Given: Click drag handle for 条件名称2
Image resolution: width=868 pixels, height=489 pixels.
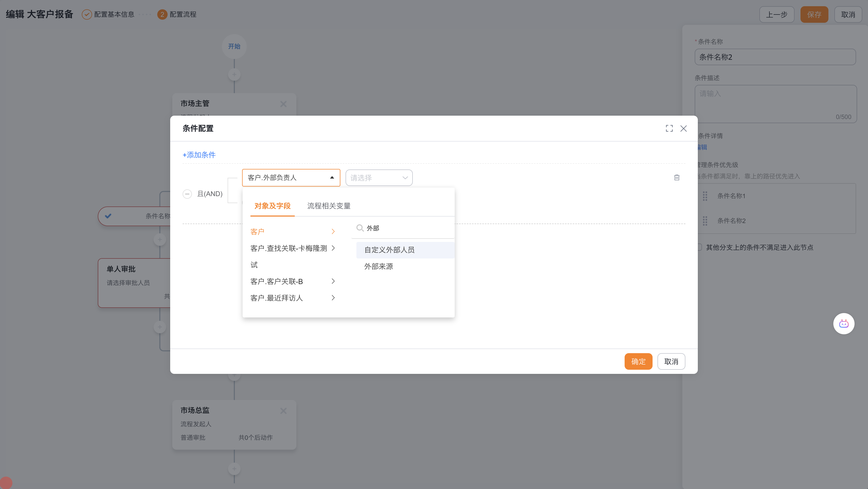Looking at the screenshot, I should click(705, 221).
